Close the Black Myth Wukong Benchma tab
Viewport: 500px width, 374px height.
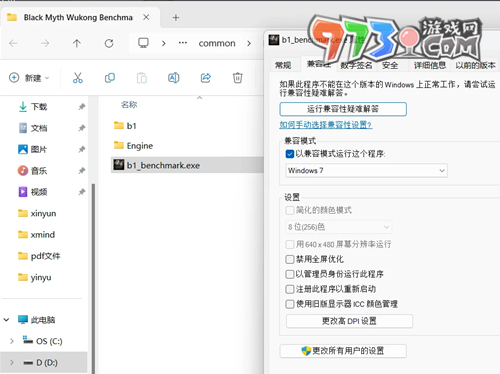146,17
